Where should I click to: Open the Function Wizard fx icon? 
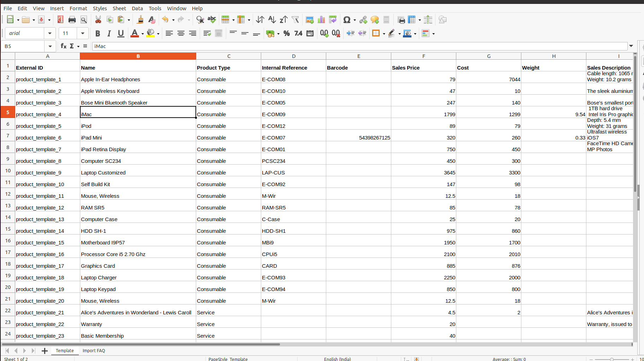[64, 46]
